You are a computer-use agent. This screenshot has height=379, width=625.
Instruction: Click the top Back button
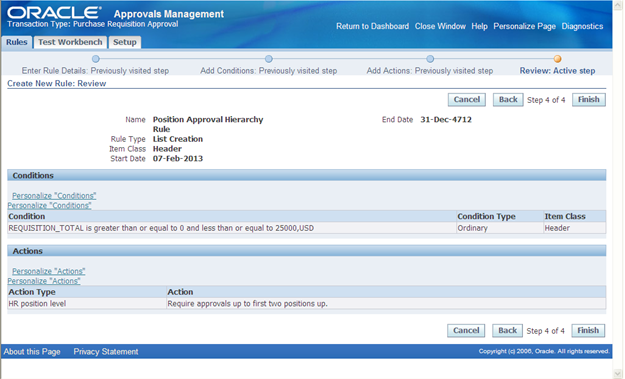[508, 100]
